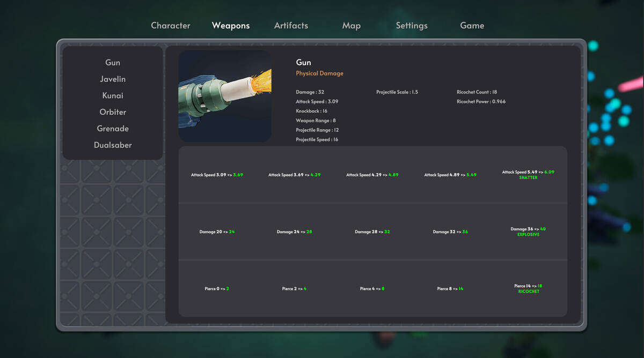This screenshot has width=644, height=358.
Task: Open the Character tab
Action: (x=171, y=25)
